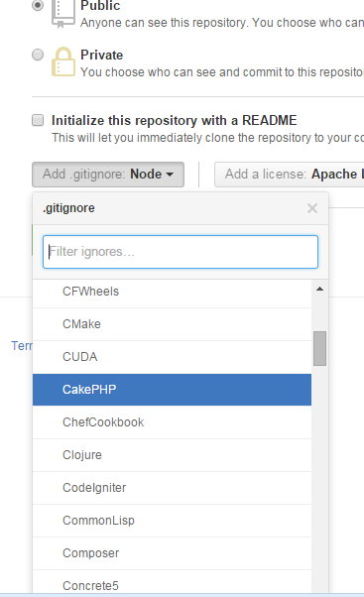Choose CodeIgniter from the list
364x597 pixels.
tap(173, 488)
